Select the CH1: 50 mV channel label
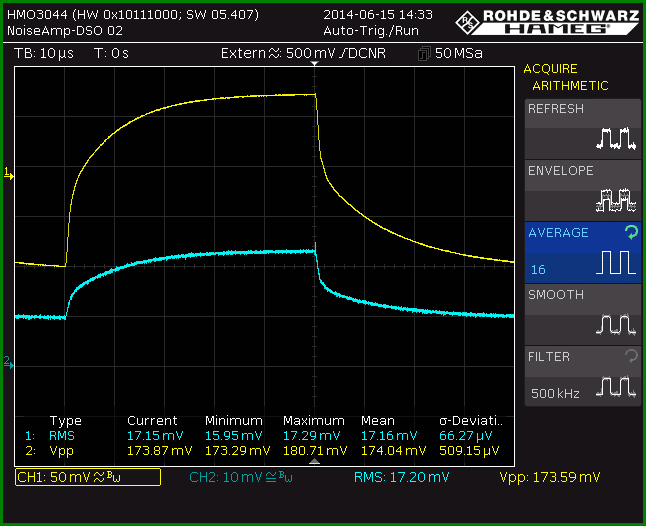Screen dimensions: 646x526 (88, 477)
